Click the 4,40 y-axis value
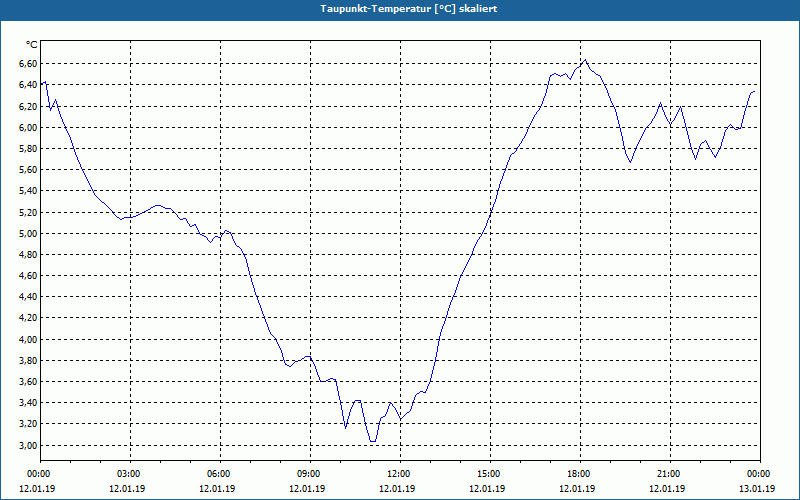This screenshot has height=500, width=800. [28, 297]
